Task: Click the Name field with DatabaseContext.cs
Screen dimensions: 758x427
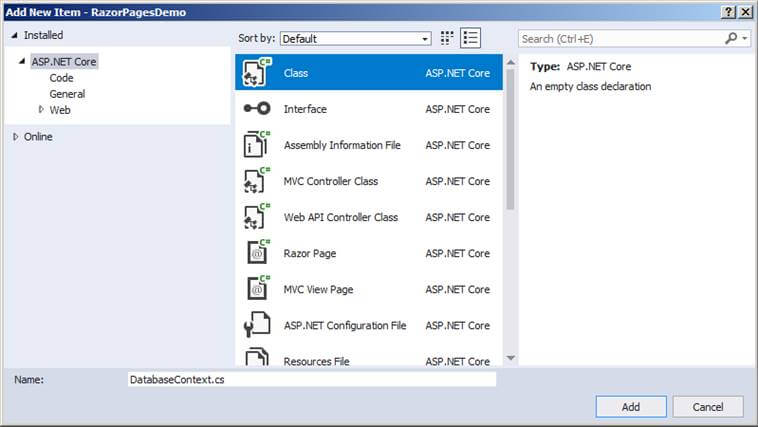Action: tap(312, 380)
